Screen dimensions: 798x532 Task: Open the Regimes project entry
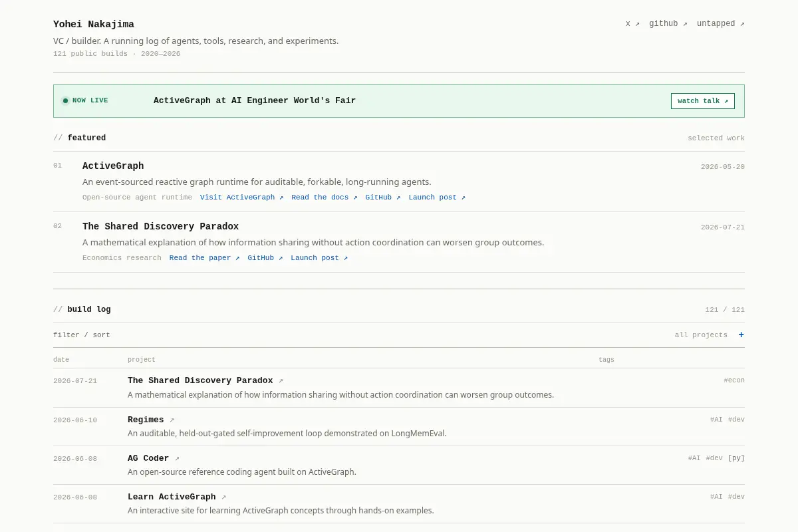146,420
